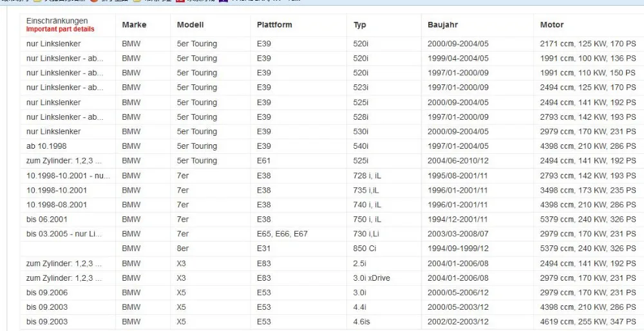Image resolution: width=644 pixels, height=331 pixels.
Task: Click the 10.1998-08.2001 restriction cell
Action: [x=57, y=205]
